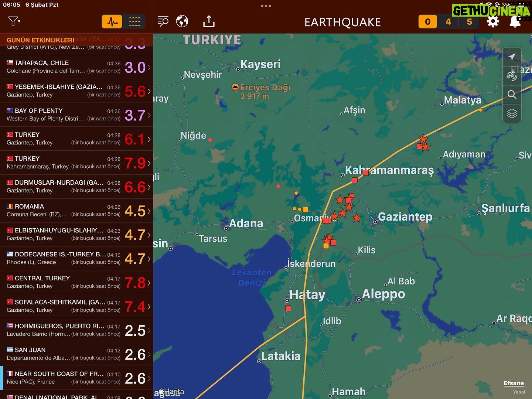Screen dimensions: 532x399
Task: Expand the 7.9 Kahramanmaraş earthquake entry
Action: click(x=76, y=163)
